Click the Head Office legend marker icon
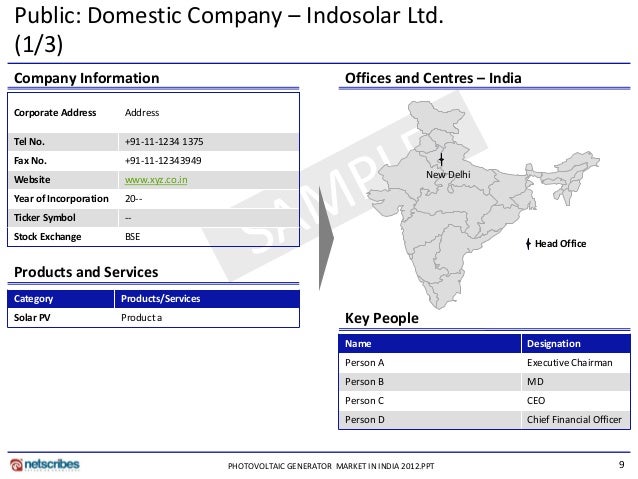 528,244
